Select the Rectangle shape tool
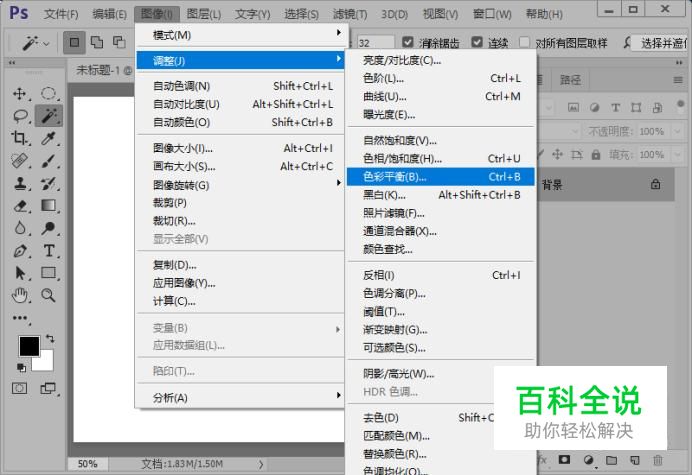 point(49,273)
